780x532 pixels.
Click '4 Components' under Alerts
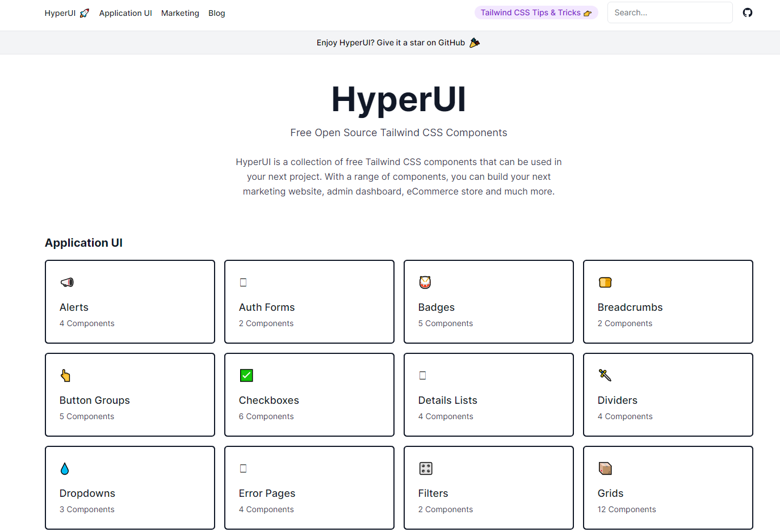[87, 323]
